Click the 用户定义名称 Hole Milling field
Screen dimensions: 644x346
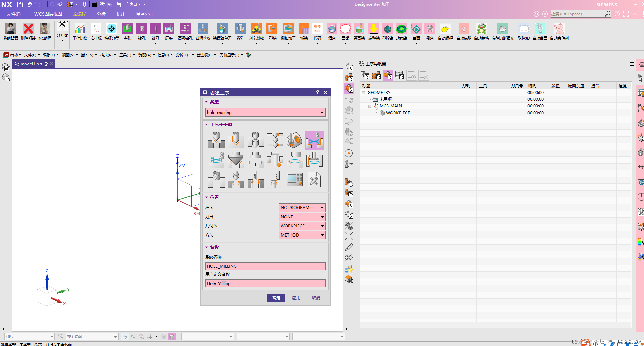tap(265, 283)
